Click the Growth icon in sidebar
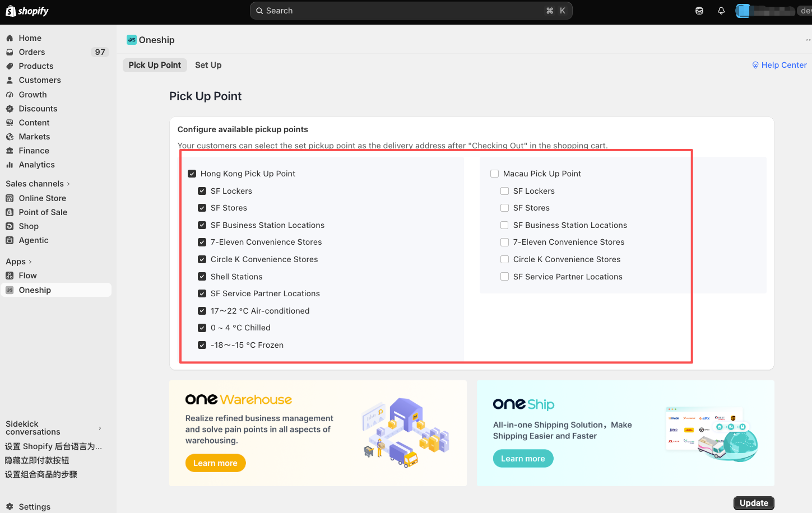This screenshot has height=513, width=812. [10, 95]
